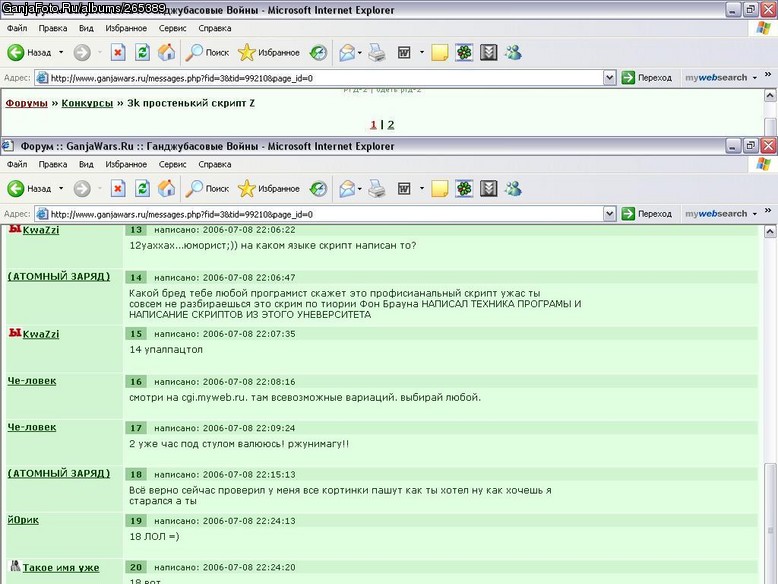This screenshot has height=584, width=778.
Task: Expand Mail options arrow in the front window
Action: click(360, 189)
